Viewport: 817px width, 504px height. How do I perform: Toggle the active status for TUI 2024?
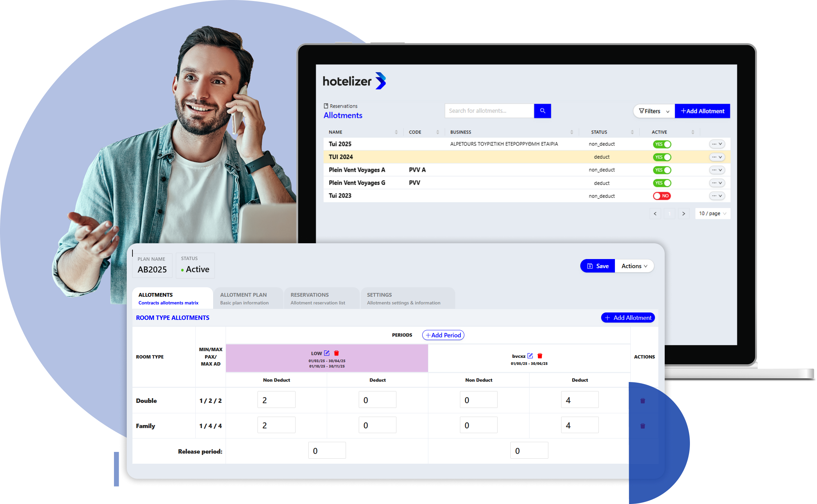[662, 156]
